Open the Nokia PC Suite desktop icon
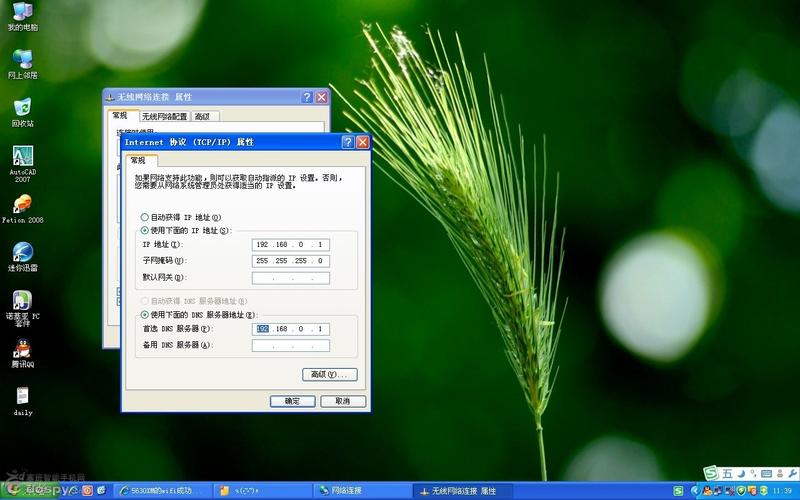The height and width of the screenshot is (500, 800). click(x=22, y=300)
